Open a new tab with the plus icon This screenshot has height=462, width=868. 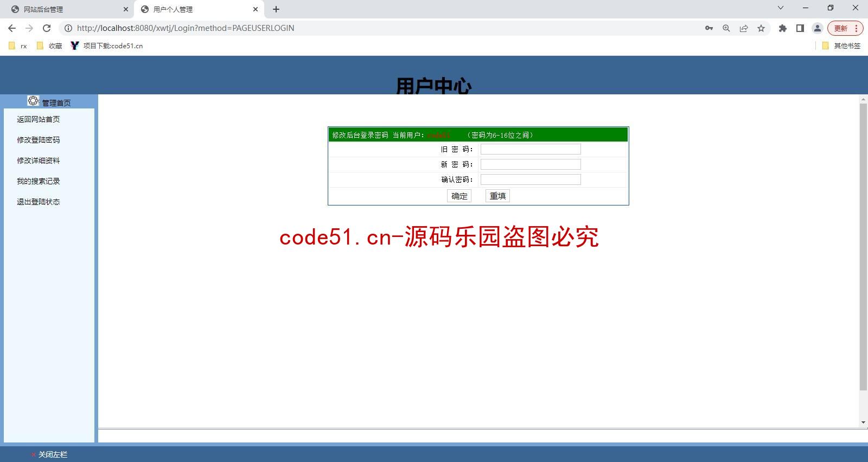pyautogui.click(x=276, y=9)
